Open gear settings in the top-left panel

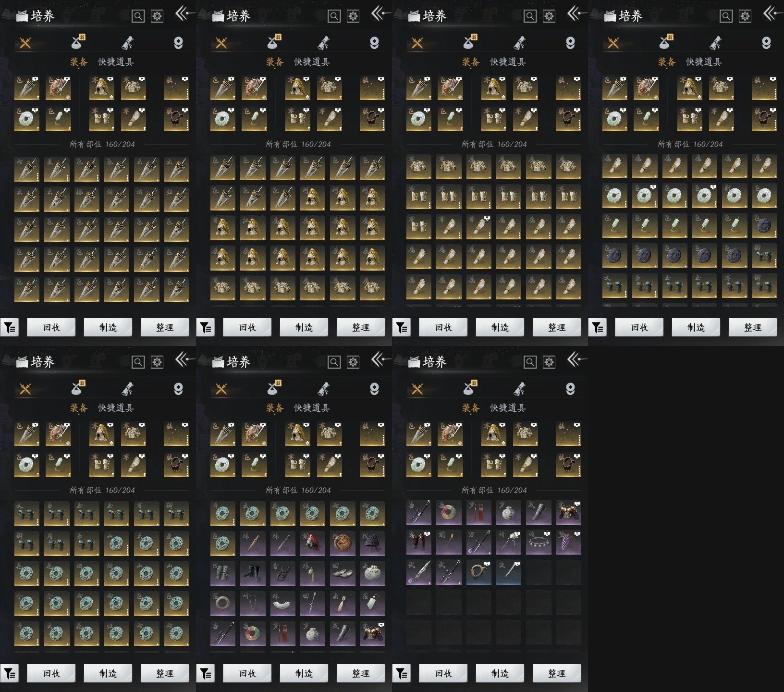pos(157,16)
